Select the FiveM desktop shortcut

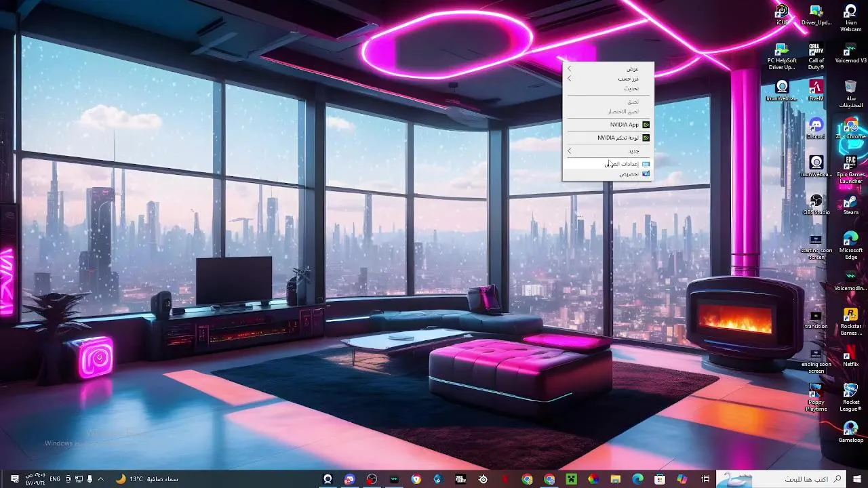point(816,91)
